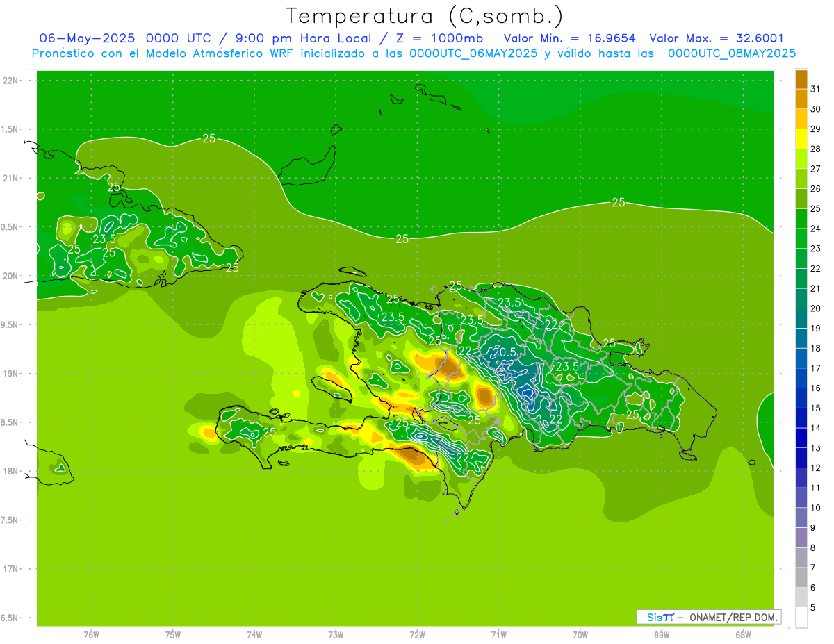The width and height of the screenshot is (834, 644).
Task: Click the "22N" latitude axis label
Action: [x=11, y=81]
